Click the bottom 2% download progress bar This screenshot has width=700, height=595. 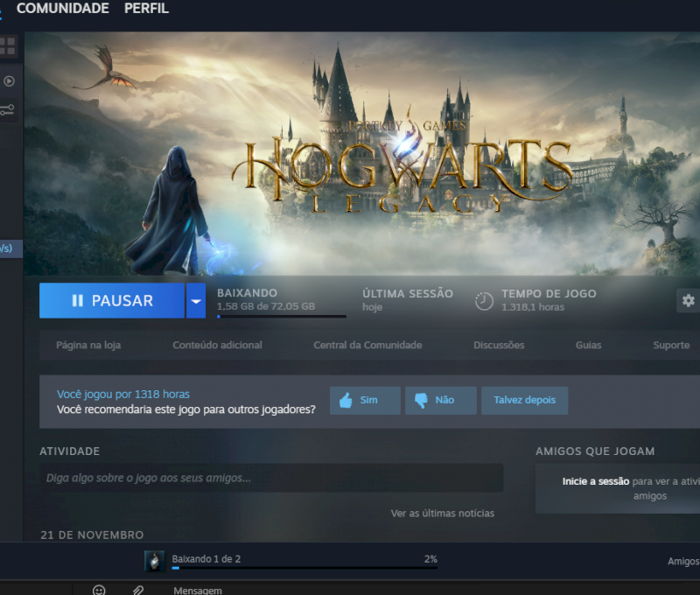(x=304, y=568)
